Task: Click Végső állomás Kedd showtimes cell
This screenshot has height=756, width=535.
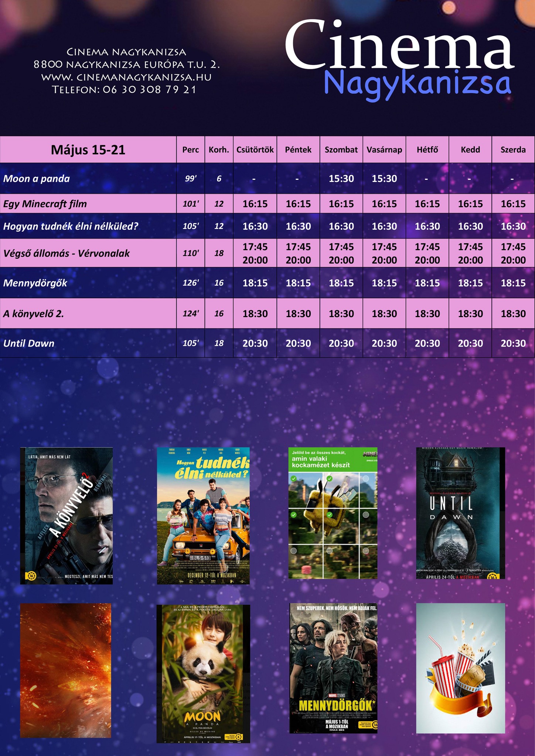Action: coord(470,253)
